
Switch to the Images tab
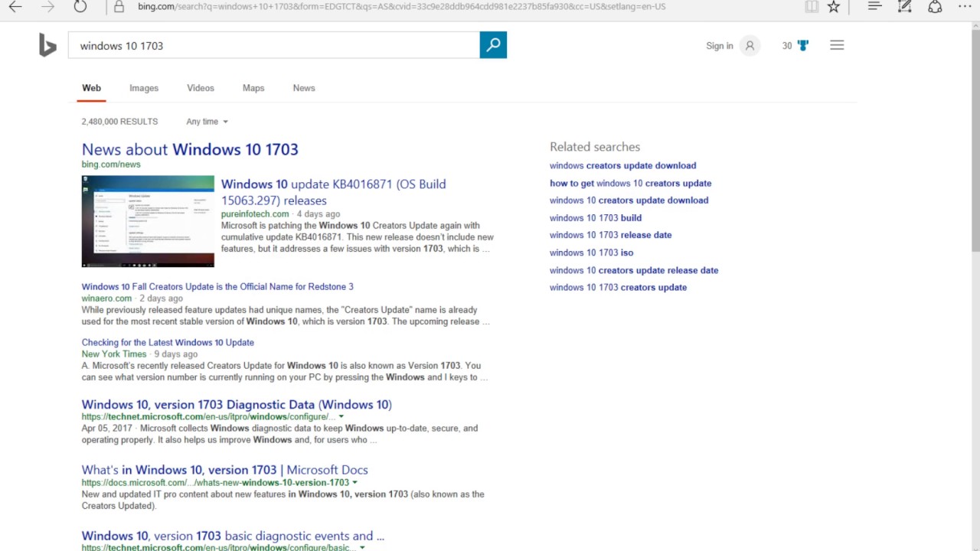click(x=144, y=88)
